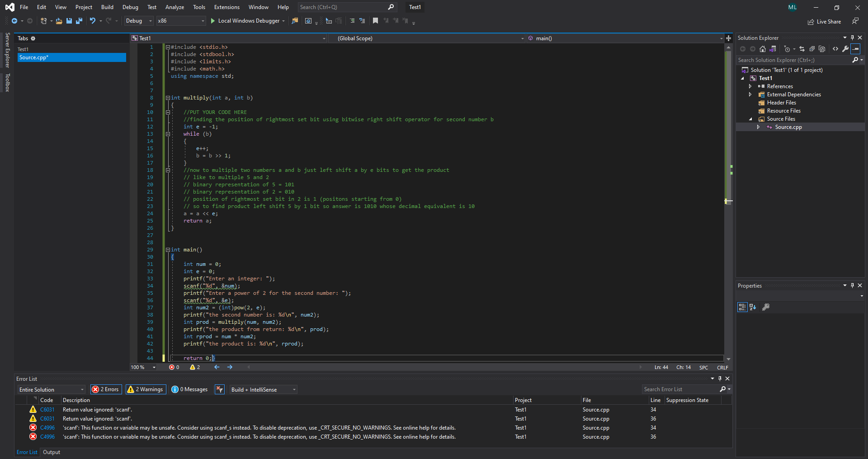Open Solution Explorer search magnifier icon
Viewport: 868px width, 459px height.
pos(856,60)
